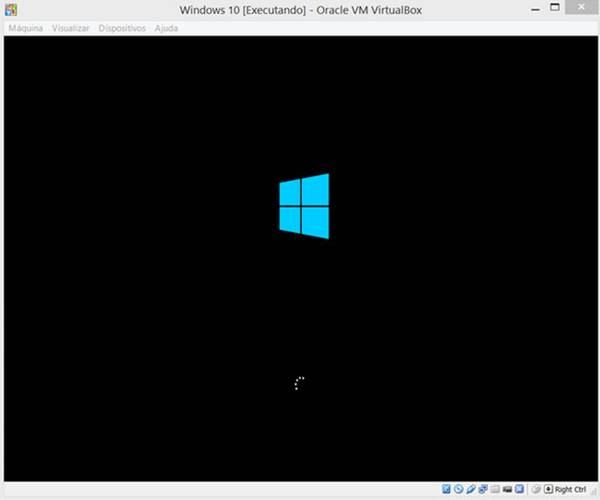Viewport: 600px width, 500px height.
Task: Click the network adapters status icon
Action: coord(483,489)
